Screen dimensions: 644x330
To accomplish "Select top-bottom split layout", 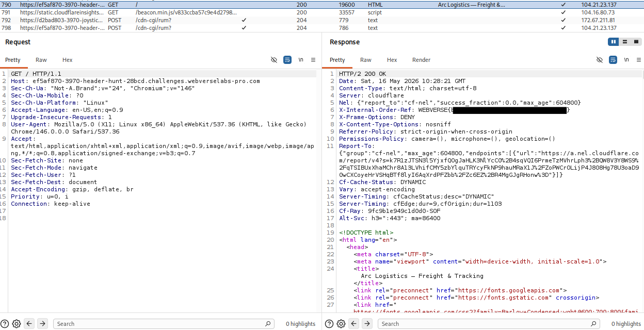I will [625, 42].
